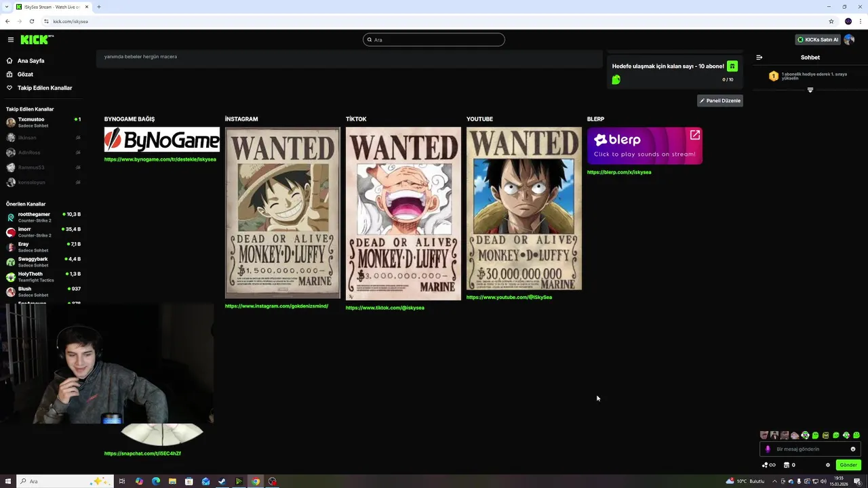The image size is (868, 488).
Task: Insert the last green smiley emote
Action: [x=856, y=435]
